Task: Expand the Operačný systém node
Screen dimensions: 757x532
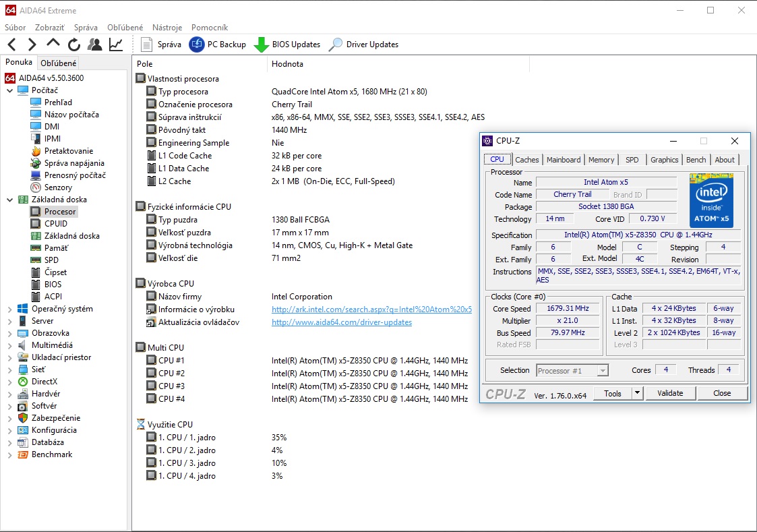Action: [9, 309]
